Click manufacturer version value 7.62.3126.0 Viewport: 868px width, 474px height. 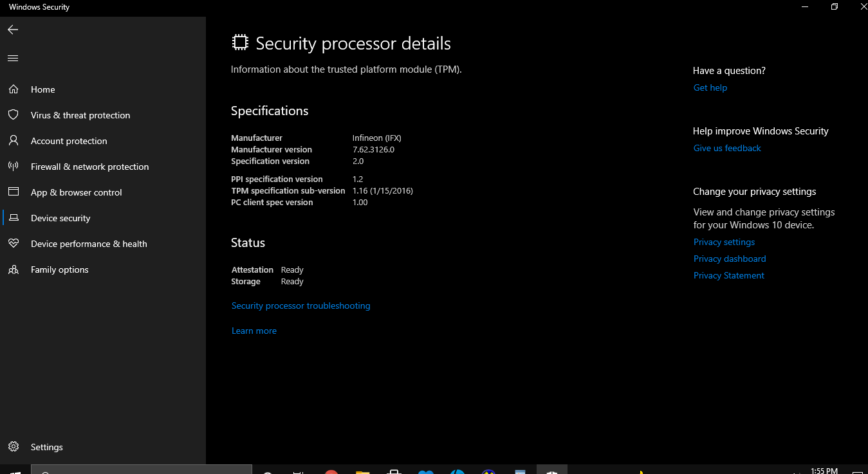pos(373,149)
